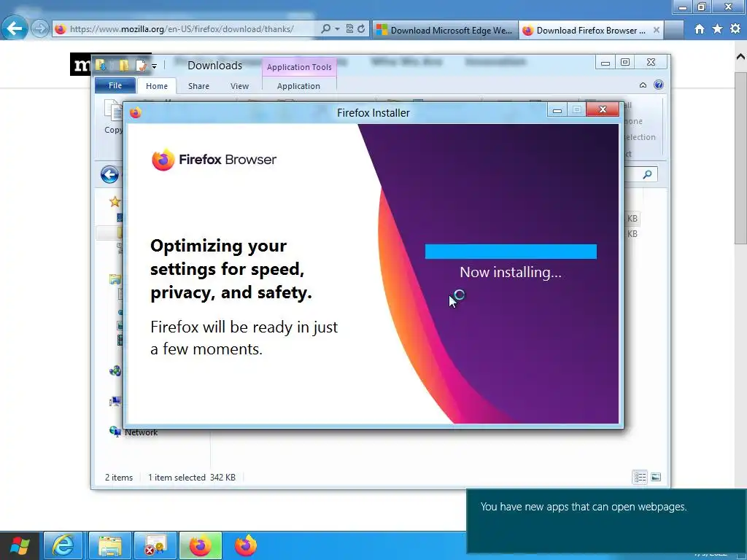The width and height of the screenshot is (747, 560).
Task: Click the Application Tools contextual header
Action: pyautogui.click(x=299, y=67)
